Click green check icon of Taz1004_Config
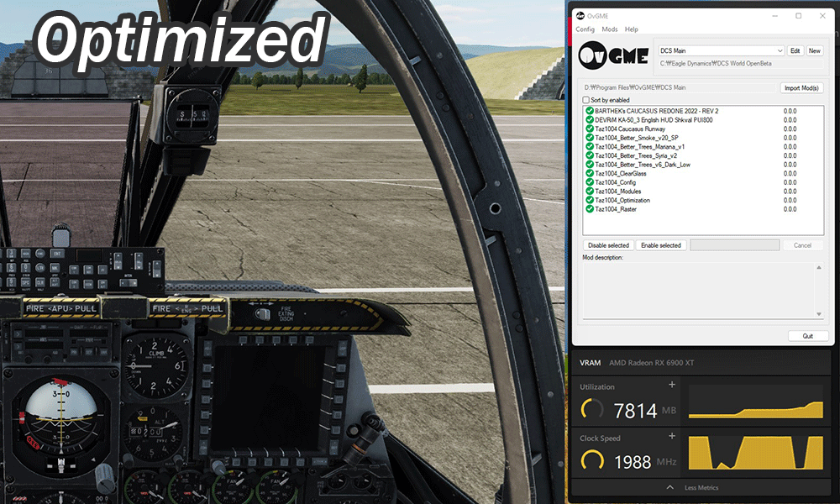This screenshot has width=840, height=504. (590, 182)
